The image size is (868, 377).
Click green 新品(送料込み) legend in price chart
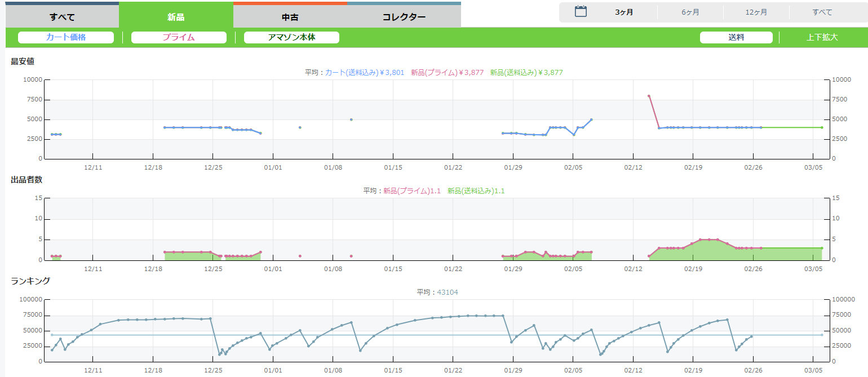(x=526, y=73)
